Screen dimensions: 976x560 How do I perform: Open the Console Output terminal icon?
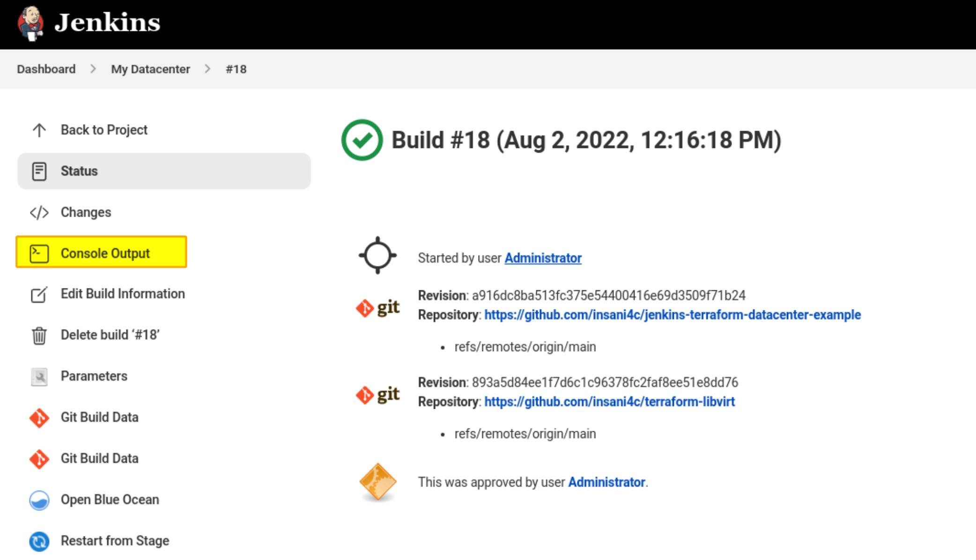[x=39, y=253]
